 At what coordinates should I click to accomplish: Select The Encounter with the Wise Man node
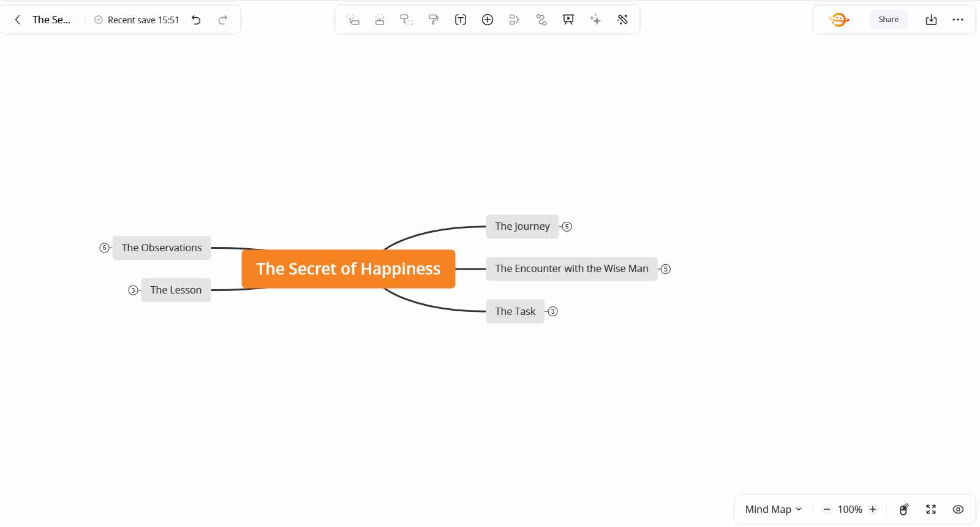coord(571,269)
